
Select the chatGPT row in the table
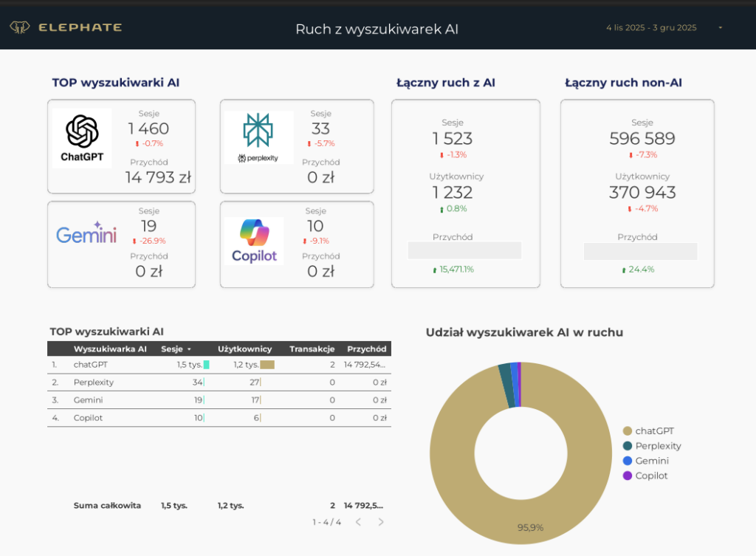tap(91, 365)
